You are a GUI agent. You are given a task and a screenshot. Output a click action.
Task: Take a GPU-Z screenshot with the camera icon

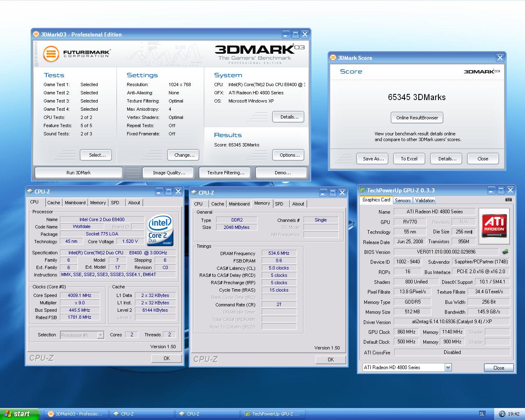pyautogui.click(x=509, y=200)
